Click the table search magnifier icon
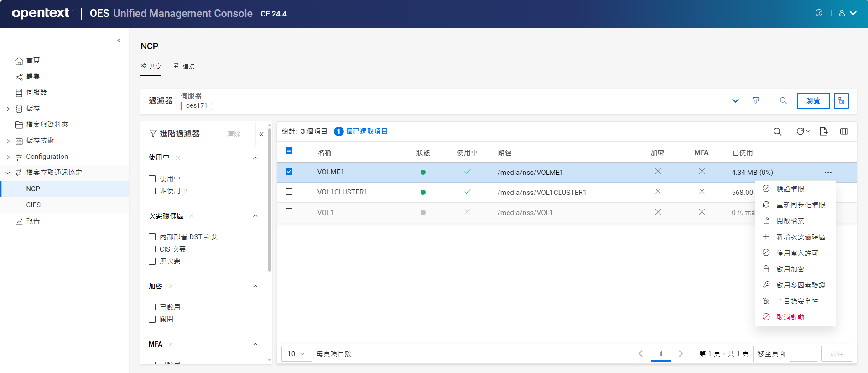868x373 pixels. pyautogui.click(x=777, y=131)
